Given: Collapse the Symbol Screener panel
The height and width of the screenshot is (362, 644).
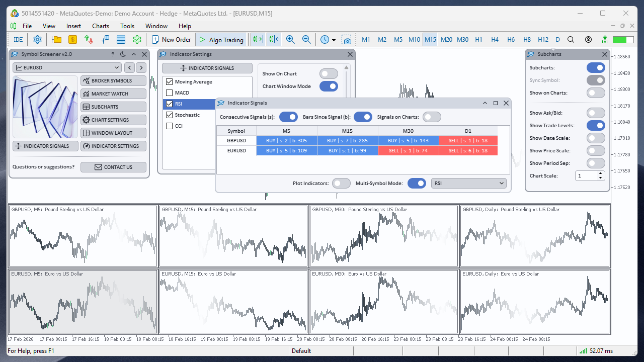Looking at the screenshot, I should coord(134,54).
